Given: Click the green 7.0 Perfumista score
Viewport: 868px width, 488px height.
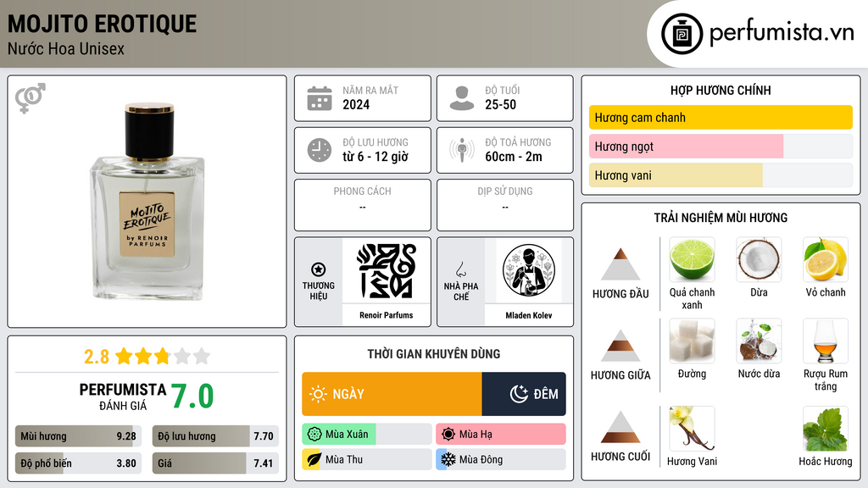Looking at the screenshot, I should (192, 396).
